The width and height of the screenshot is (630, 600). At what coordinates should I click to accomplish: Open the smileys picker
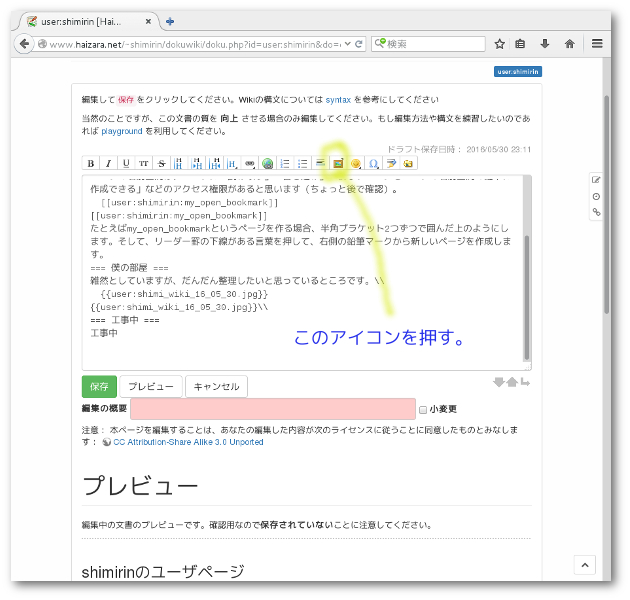(x=356, y=163)
